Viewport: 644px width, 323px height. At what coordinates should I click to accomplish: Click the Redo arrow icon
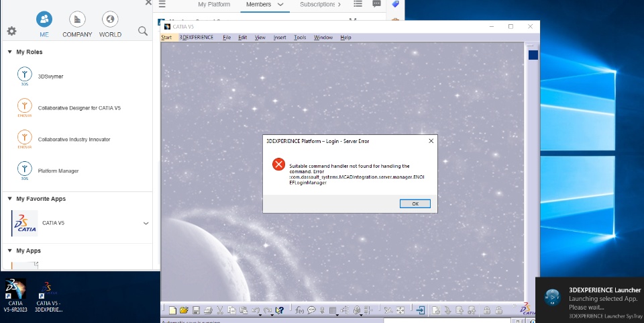[x=268, y=310]
